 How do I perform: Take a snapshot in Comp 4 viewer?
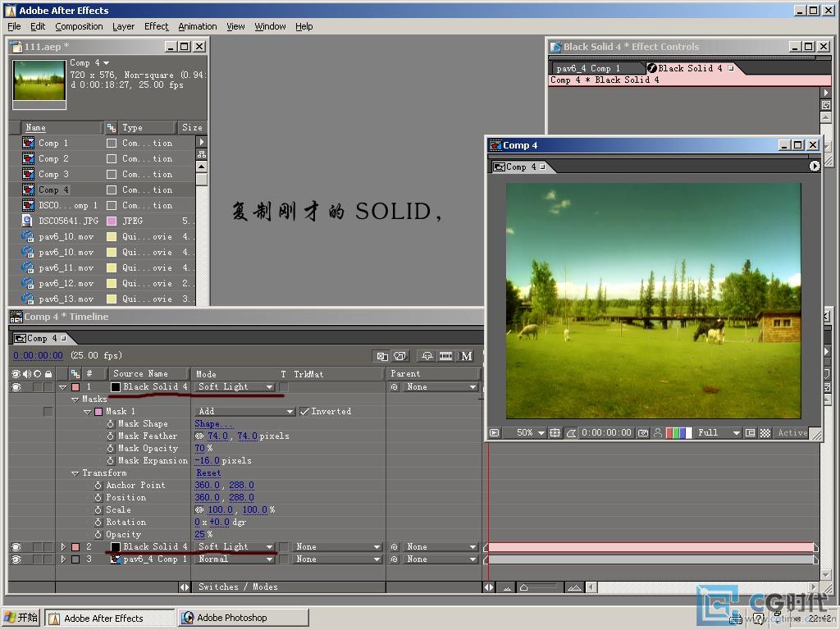tap(643, 432)
